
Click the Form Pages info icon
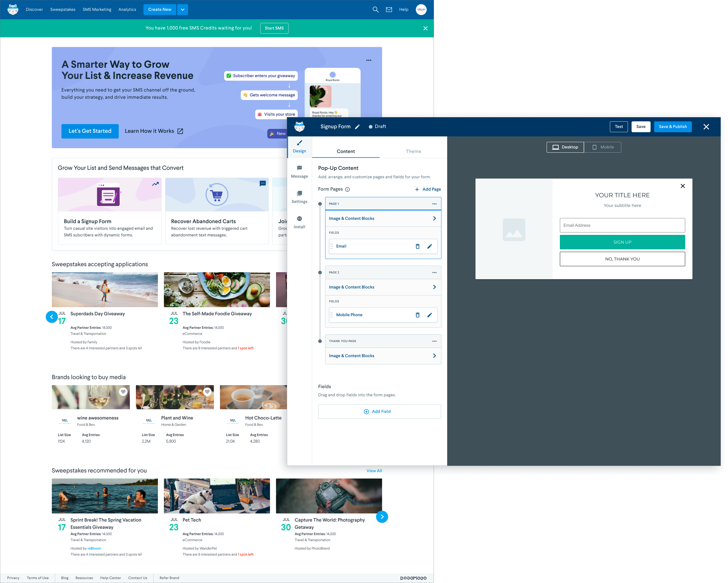click(x=347, y=189)
